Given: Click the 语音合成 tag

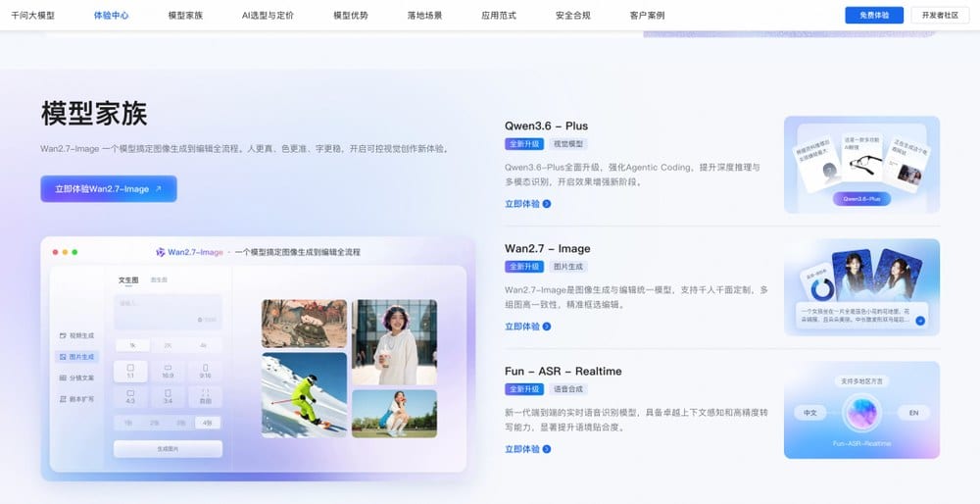Looking at the screenshot, I should (568, 389).
